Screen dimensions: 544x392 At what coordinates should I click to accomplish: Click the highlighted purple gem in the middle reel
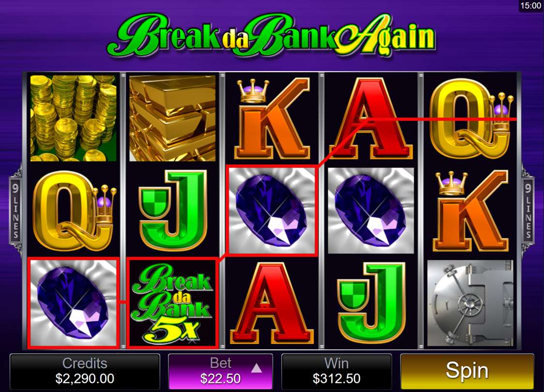coord(272,211)
